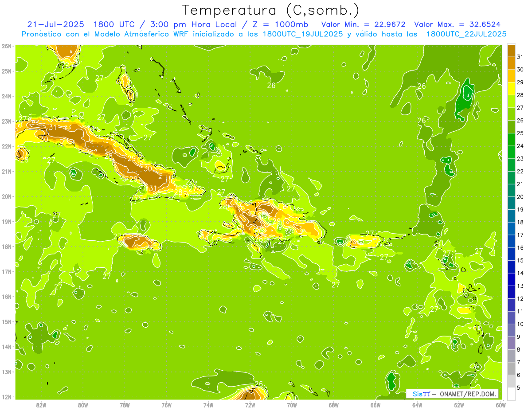Click legend value 18

[x=520, y=222]
